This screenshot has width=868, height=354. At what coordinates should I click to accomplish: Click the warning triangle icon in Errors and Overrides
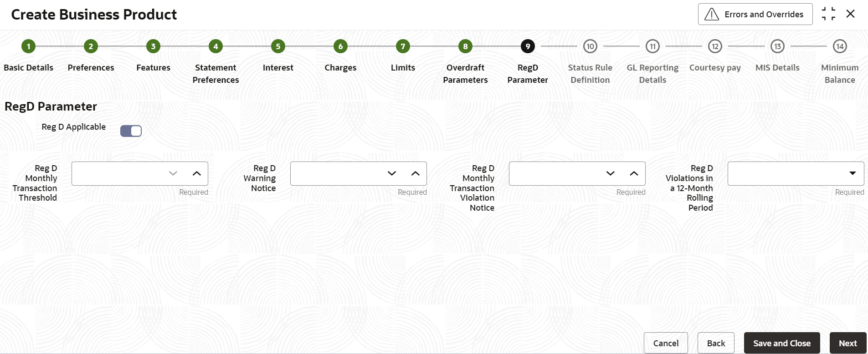[712, 14]
